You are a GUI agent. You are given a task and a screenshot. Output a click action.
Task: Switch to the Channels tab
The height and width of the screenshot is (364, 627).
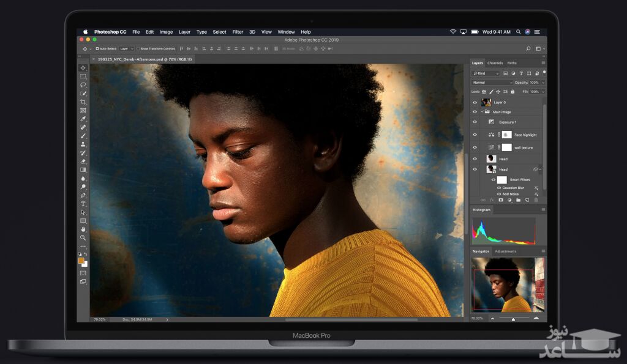pyautogui.click(x=495, y=62)
